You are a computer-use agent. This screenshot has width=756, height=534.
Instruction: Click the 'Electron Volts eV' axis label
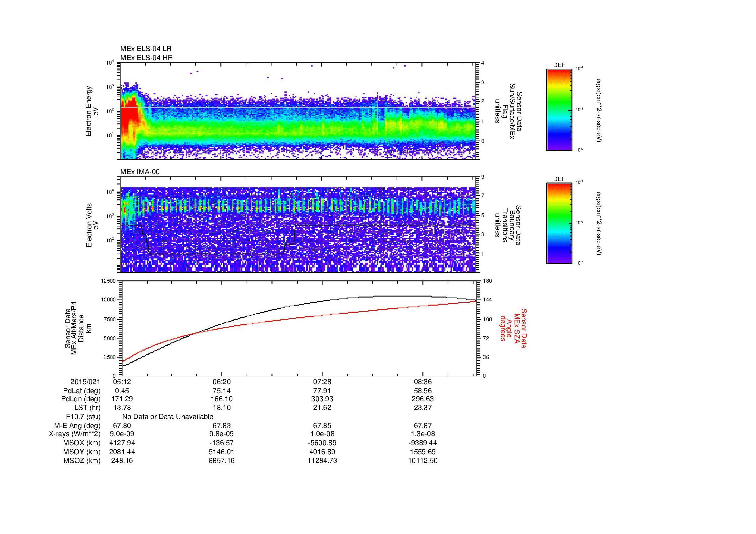92,225
